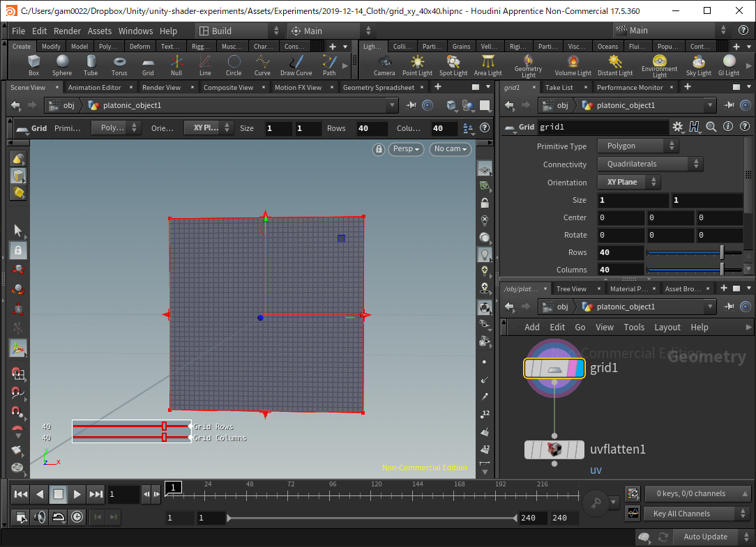The height and width of the screenshot is (547, 756).
Task: Click the Rows slider in parameters
Action: [x=694, y=252]
